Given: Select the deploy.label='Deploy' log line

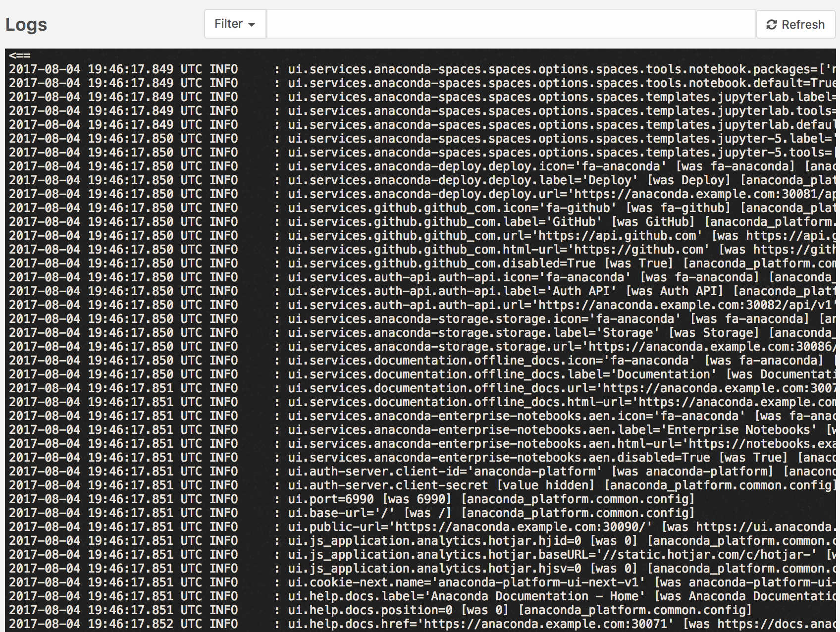Looking at the screenshot, I should [422, 180].
